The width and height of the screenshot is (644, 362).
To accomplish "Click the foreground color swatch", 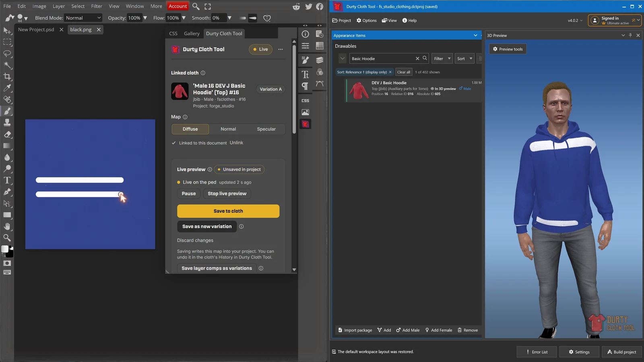I will coord(5,249).
